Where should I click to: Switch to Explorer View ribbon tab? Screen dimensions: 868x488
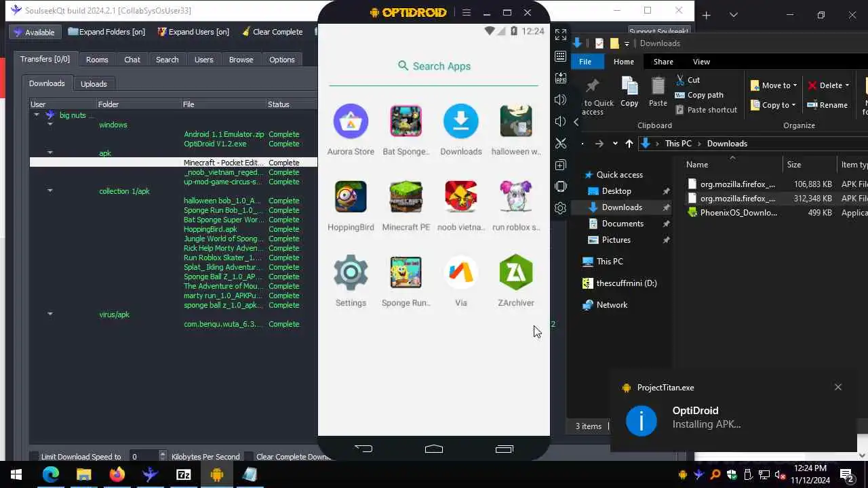pyautogui.click(x=701, y=62)
